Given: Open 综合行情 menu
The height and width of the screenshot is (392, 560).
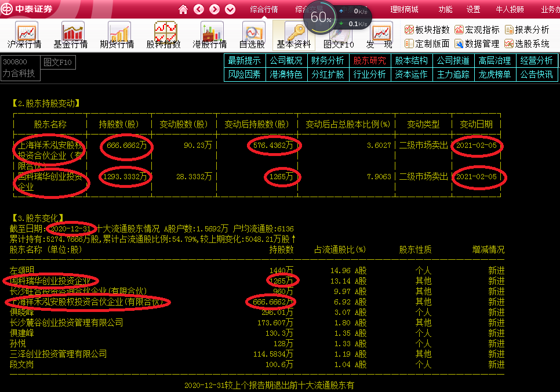Looking at the screenshot, I should 264,10.
